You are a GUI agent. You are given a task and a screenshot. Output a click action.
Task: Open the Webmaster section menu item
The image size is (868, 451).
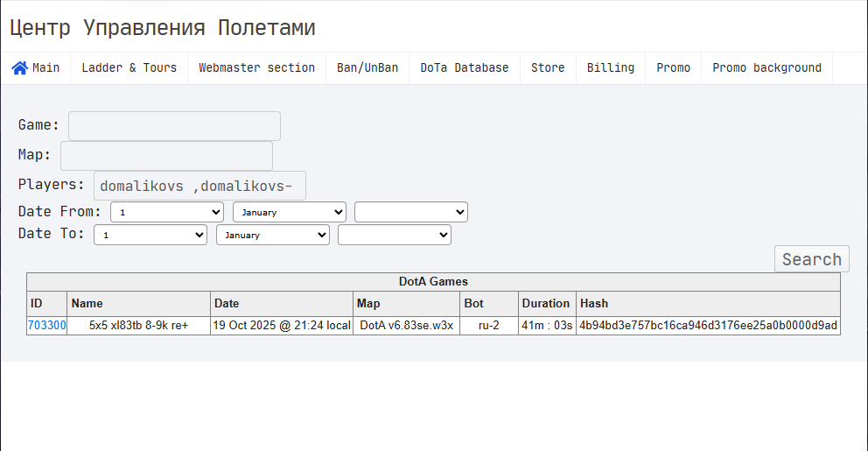point(257,67)
